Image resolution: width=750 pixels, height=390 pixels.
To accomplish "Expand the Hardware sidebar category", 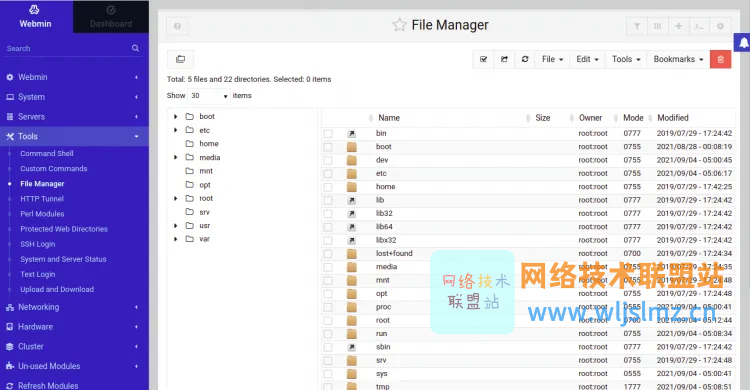I will click(74, 327).
